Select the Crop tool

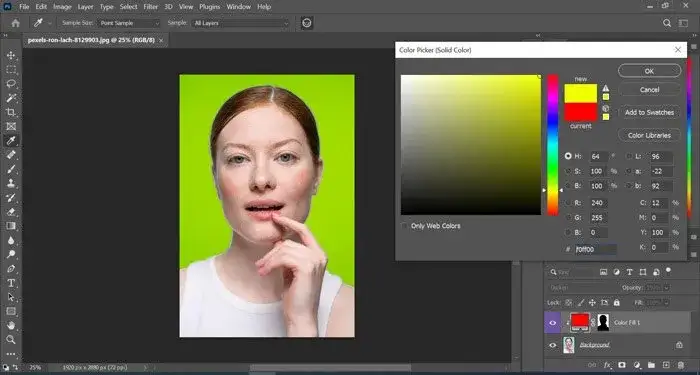[11, 112]
